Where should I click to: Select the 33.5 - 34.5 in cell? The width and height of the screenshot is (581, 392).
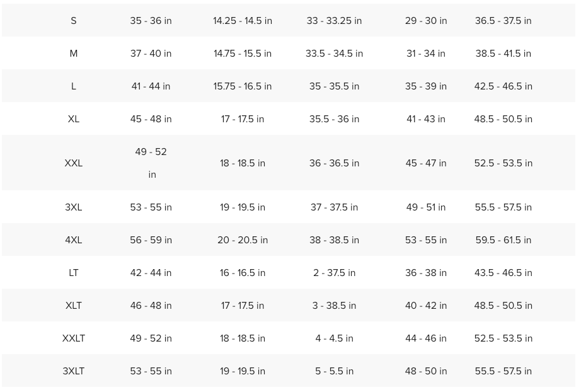(334, 54)
